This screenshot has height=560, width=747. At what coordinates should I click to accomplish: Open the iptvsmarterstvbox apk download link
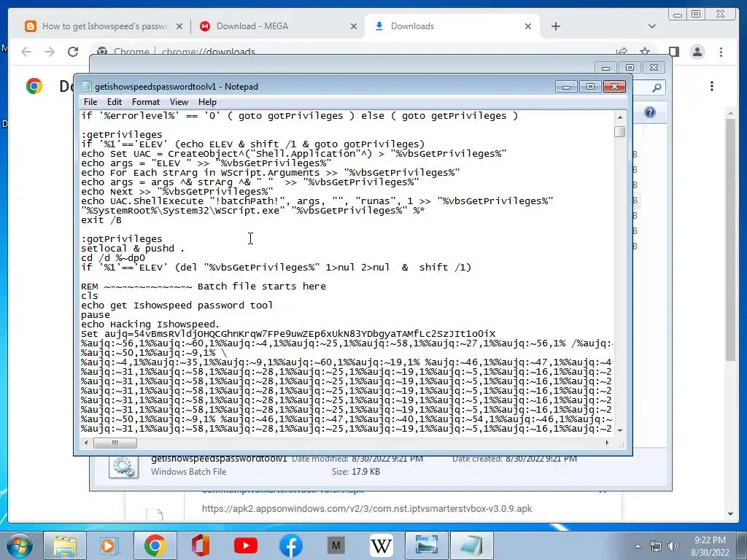click(367, 508)
